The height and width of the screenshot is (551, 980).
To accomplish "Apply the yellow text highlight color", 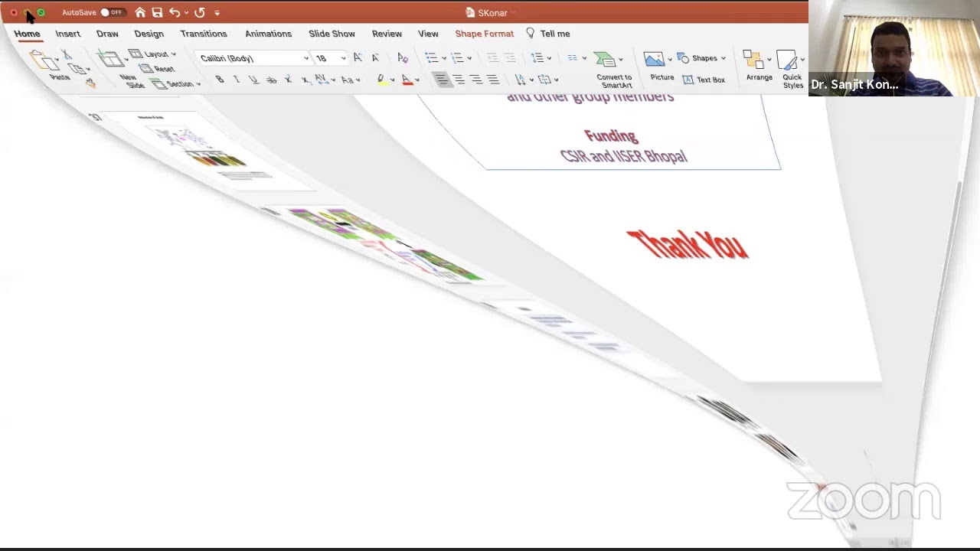I will (381, 80).
